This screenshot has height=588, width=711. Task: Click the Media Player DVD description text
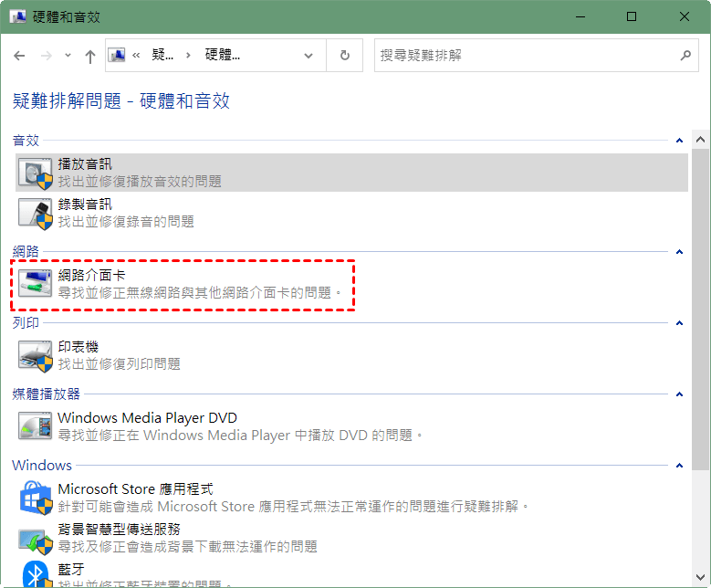click(240, 436)
